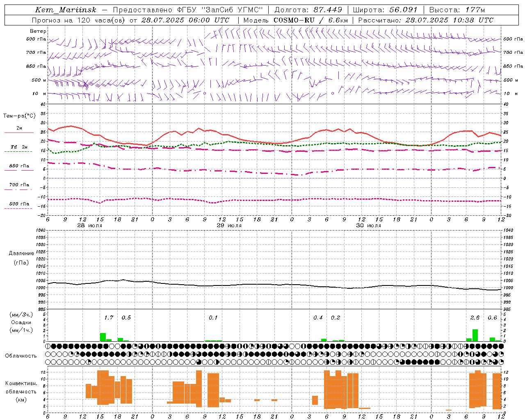Click the tallest green bar below '2.6'

pos(475,336)
